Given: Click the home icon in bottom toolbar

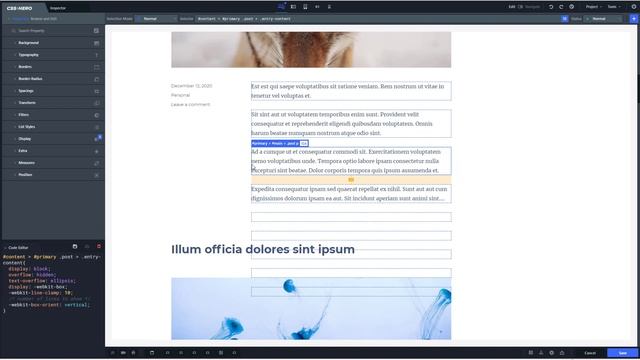Looking at the screenshot, I should coord(133,353).
